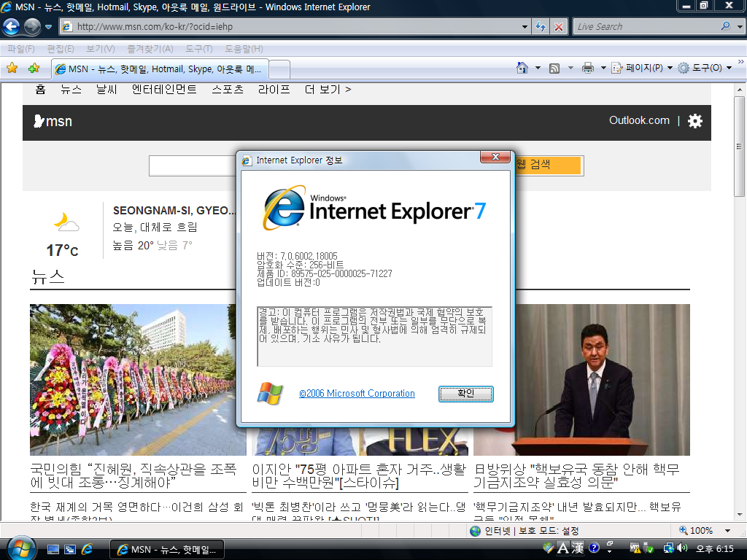Click the 엔터테인먼트 navigation link
This screenshot has height=560, width=747.
(x=164, y=89)
